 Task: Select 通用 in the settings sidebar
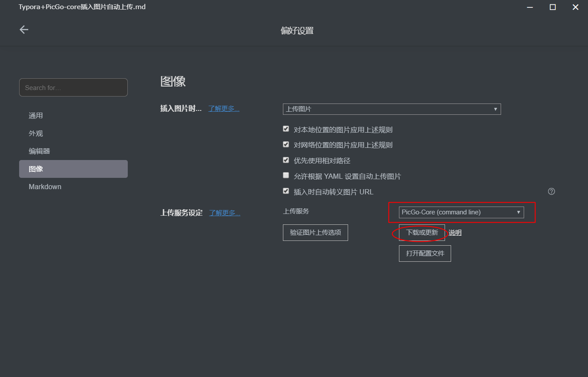coord(73,116)
